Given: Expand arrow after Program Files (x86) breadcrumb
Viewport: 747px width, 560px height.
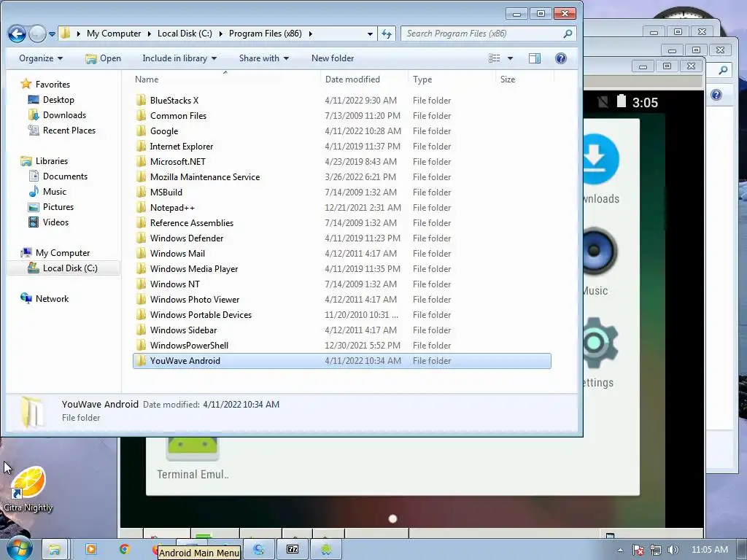Looking at the screenshot, I should 311,34.
